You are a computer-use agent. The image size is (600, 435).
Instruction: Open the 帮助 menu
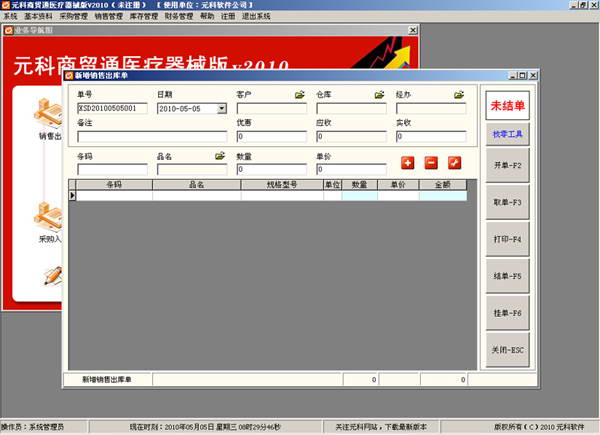tap(207, 16)
